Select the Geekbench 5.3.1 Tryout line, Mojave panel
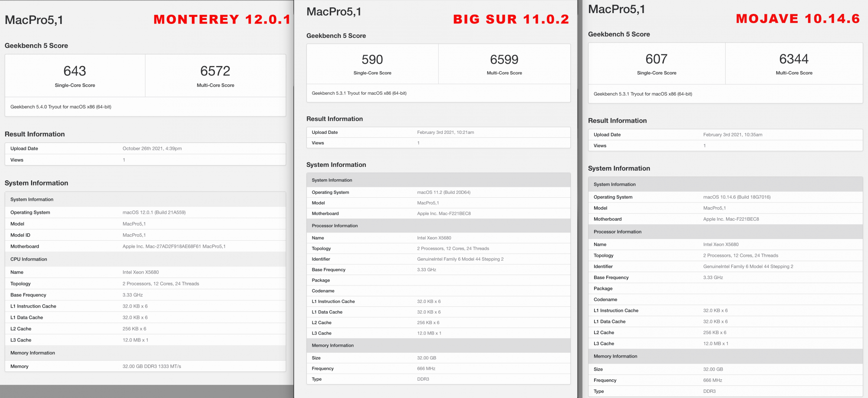The height and width of the screenshot is (398, 868). tap(643, 94)
